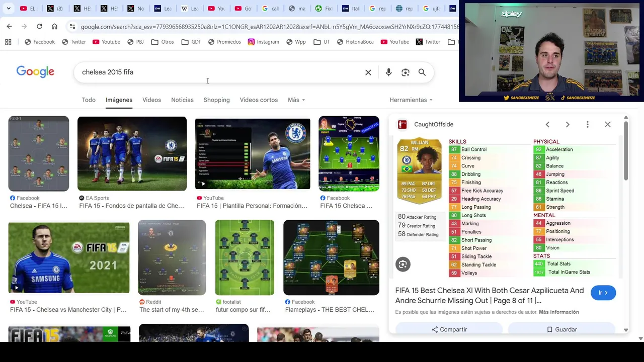Open the UT bookmarks folder
The height and width of the screenshot is (362, 644).
pyautogui.click(x=321, y=42)
